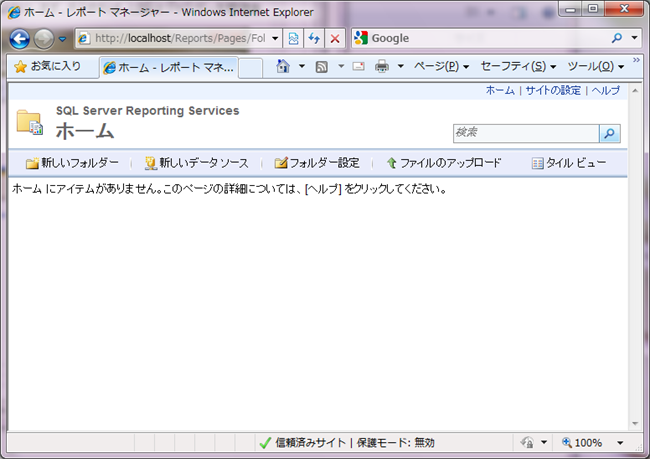Screen dimensions: 650x459
Task: Switch to タイル ビュー tile view
Action: pos(569,163)
